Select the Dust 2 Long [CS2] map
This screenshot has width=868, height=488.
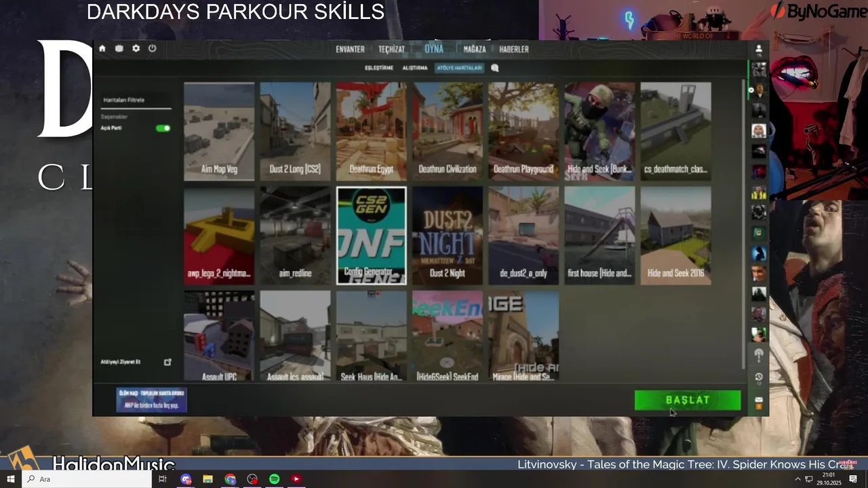tap(295, 131)
